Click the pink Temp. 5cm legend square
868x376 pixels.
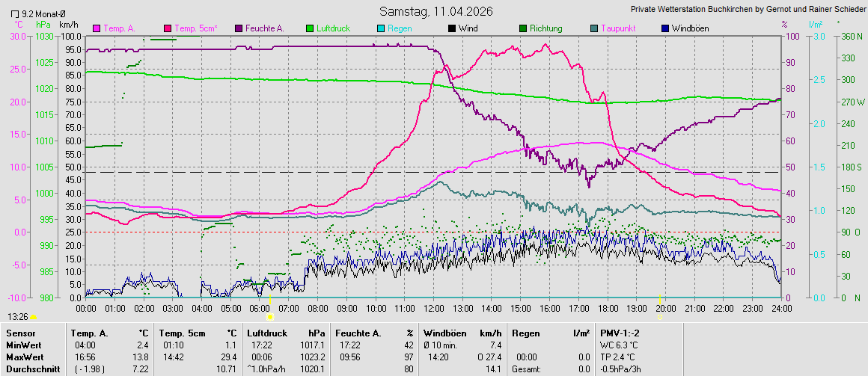[167, 28]
